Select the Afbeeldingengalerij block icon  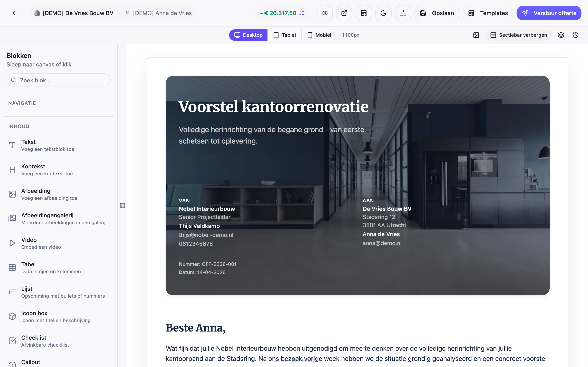pyautogui.click(x=12, y=218)
